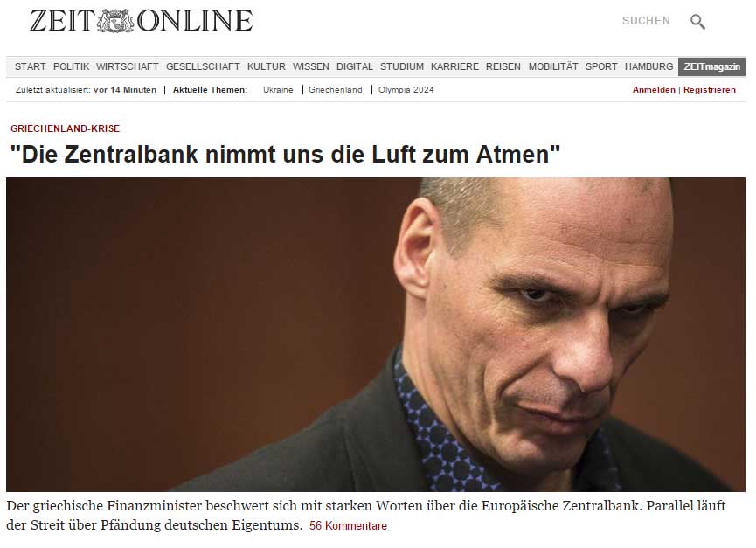Open the ZEITmagazin tab

pyautogui.click(x=711, y=67)
